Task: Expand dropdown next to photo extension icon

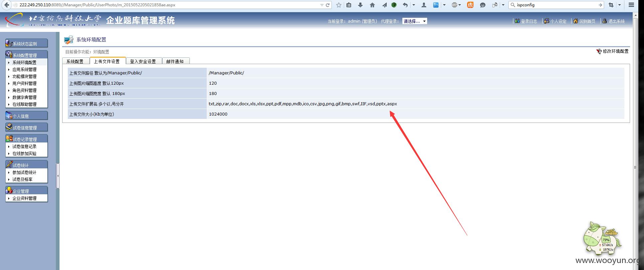Action: point(444,5)
